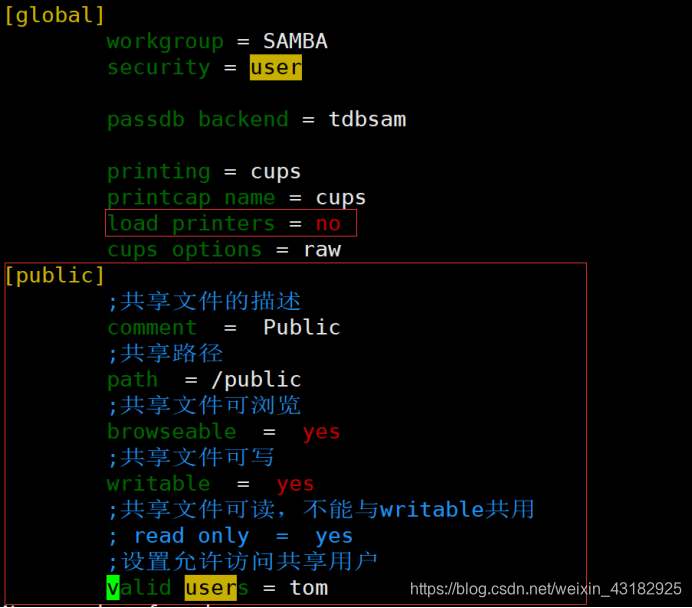This screenshot has width=692, height=608.
Task: Click the [public] section header
Action: pos(55,276)
